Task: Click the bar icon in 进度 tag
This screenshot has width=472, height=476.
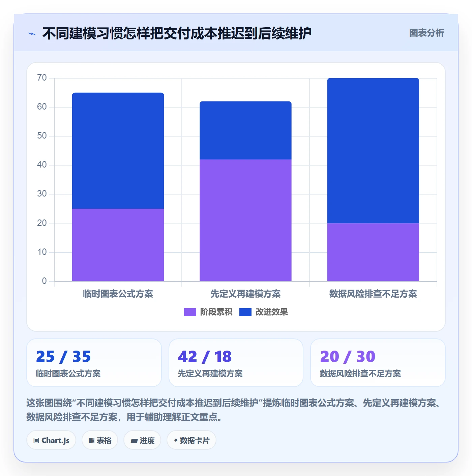Action: (x=134, y=441)
